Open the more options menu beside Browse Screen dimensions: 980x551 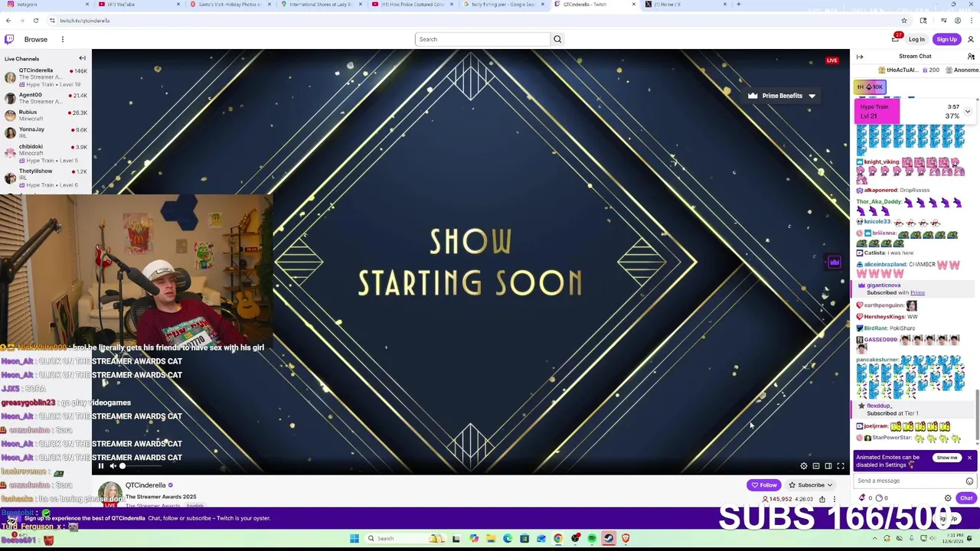(x=63, y=39)
